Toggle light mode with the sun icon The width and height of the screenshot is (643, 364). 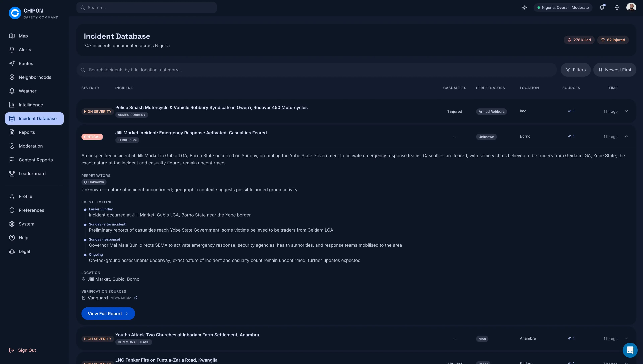(x=524, y=7)
